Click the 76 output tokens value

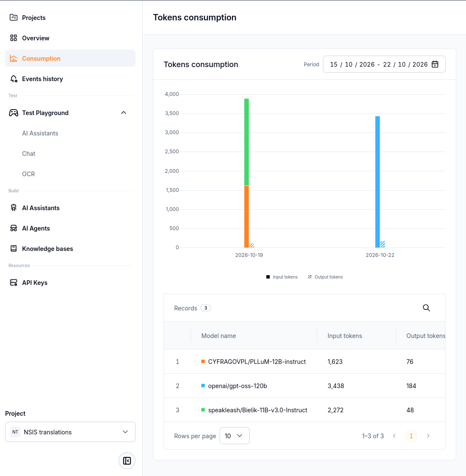click(x=410, y=361)
